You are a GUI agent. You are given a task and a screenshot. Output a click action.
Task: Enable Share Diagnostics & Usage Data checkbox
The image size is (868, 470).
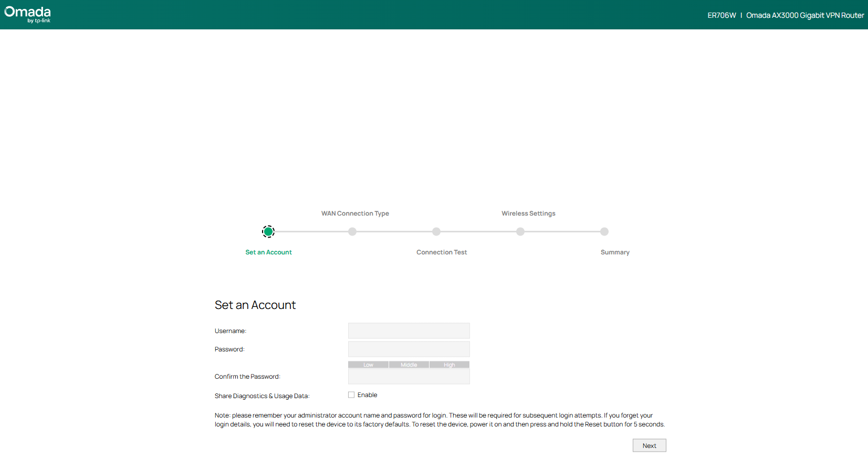(351, 395)
